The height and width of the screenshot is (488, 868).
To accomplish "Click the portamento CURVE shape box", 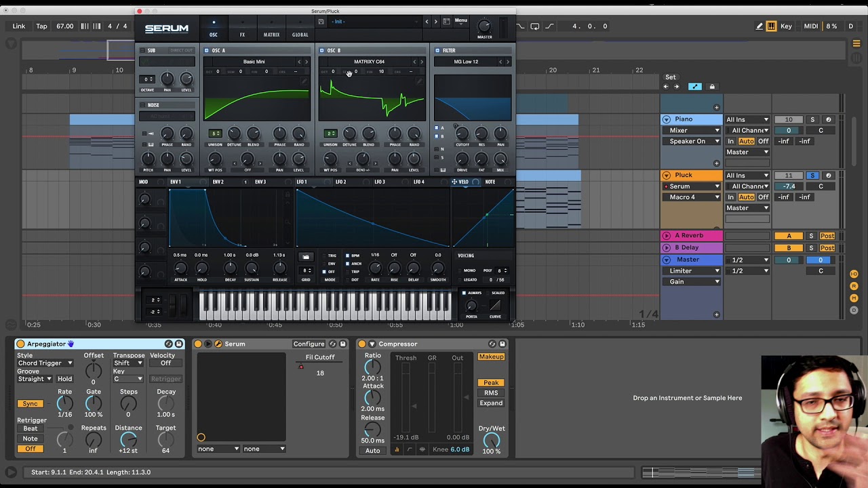I will pyautogui.click(x=495, y=305).
